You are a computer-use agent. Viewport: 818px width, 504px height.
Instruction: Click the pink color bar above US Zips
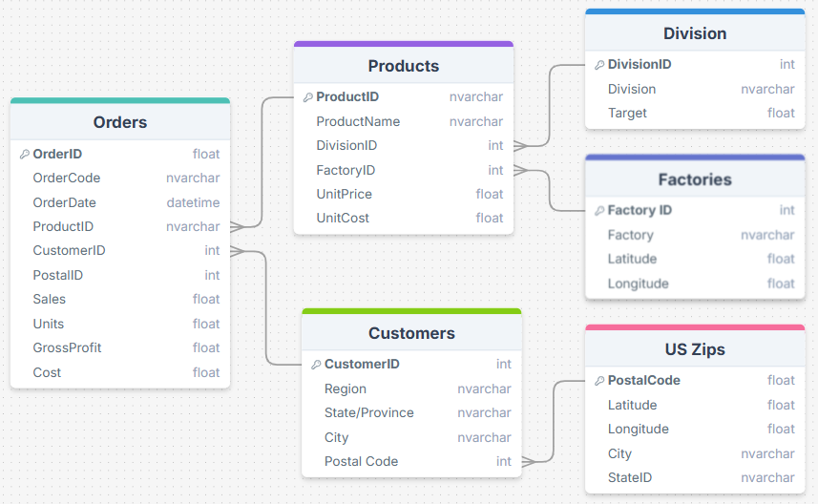[694, 327]
